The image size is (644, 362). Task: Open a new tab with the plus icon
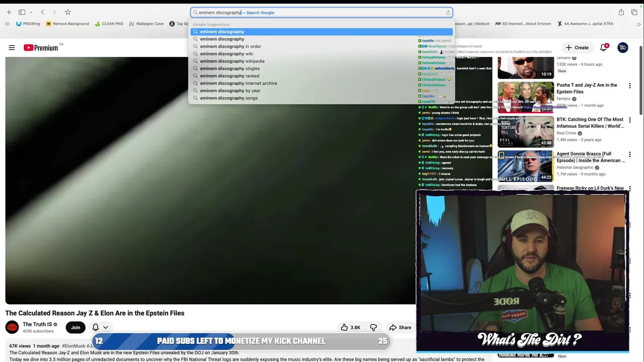9,12
